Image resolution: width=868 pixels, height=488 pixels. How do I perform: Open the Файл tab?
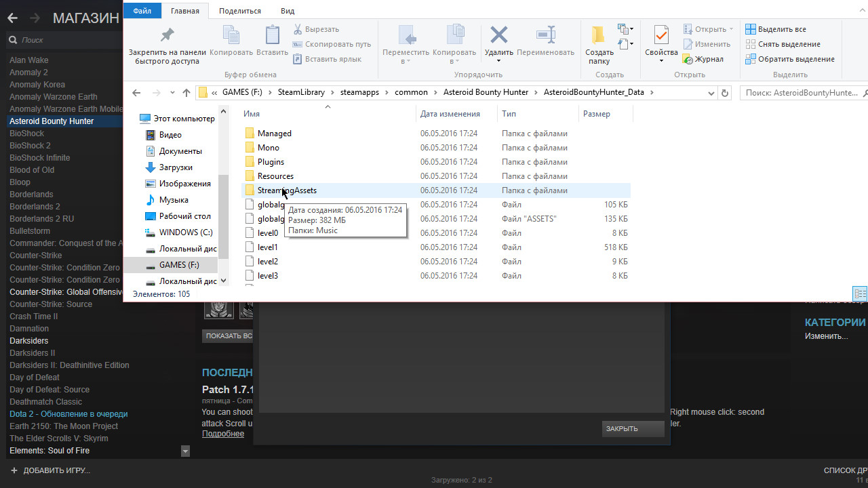142,11
